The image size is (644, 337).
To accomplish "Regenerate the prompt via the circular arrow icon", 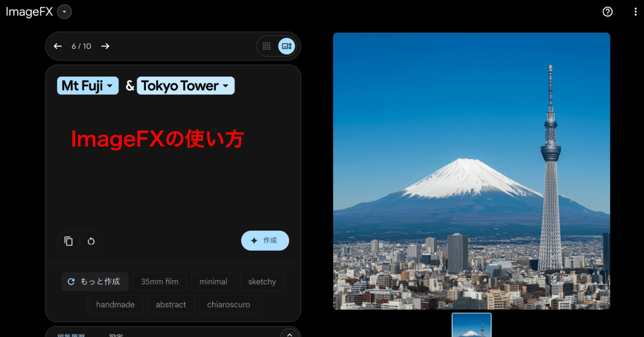I will click(x=91, y=241).
